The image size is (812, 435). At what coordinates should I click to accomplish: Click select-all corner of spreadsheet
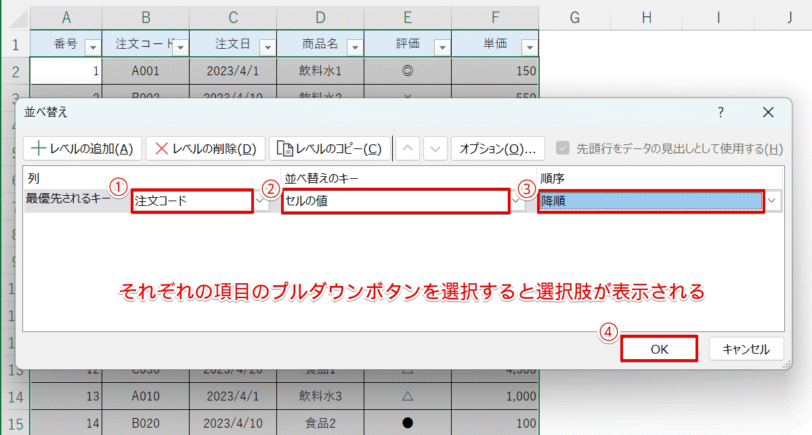[x=18, y=19]
